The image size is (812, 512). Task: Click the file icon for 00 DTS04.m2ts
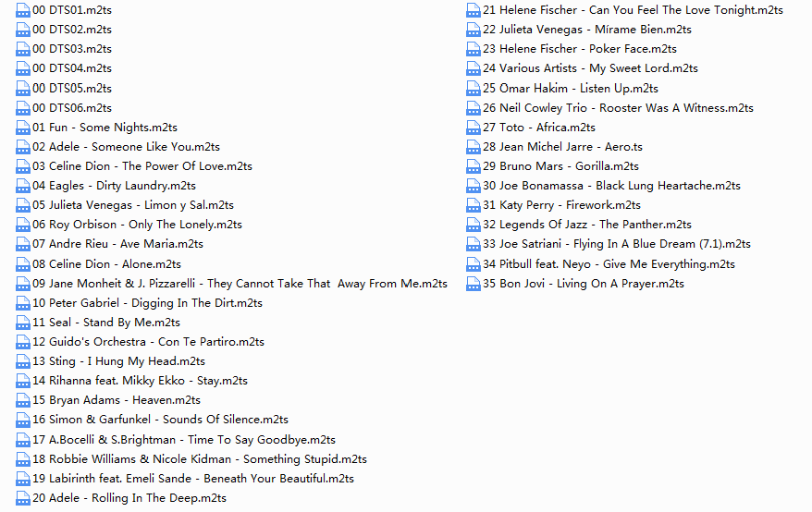[23, 68]
